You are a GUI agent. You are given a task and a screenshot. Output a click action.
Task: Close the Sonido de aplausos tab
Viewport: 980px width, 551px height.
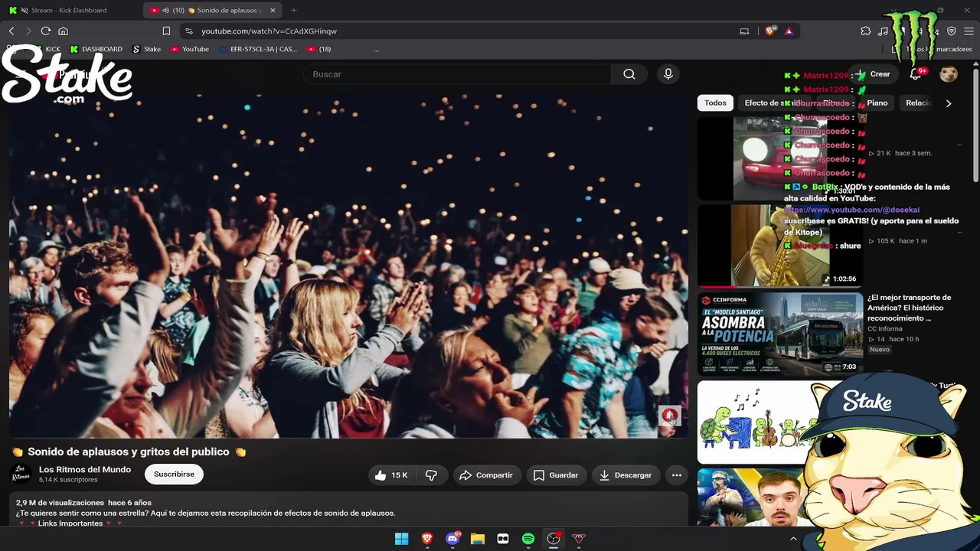273,10
